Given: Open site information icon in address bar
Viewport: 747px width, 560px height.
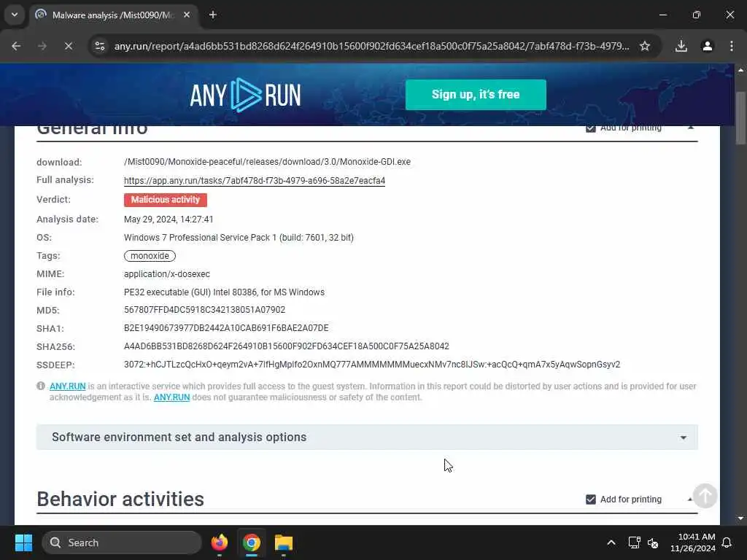Looking at the screenshot, I should [100, 46].
